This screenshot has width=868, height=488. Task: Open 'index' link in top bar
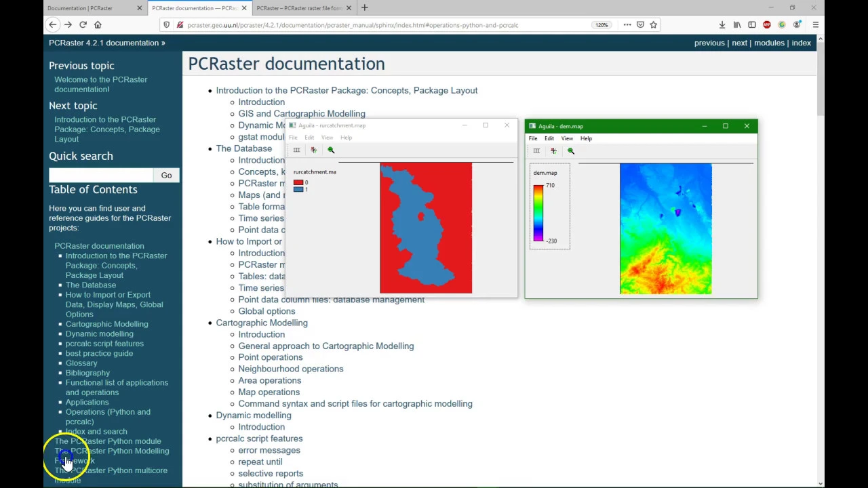(x=801, y=43)
